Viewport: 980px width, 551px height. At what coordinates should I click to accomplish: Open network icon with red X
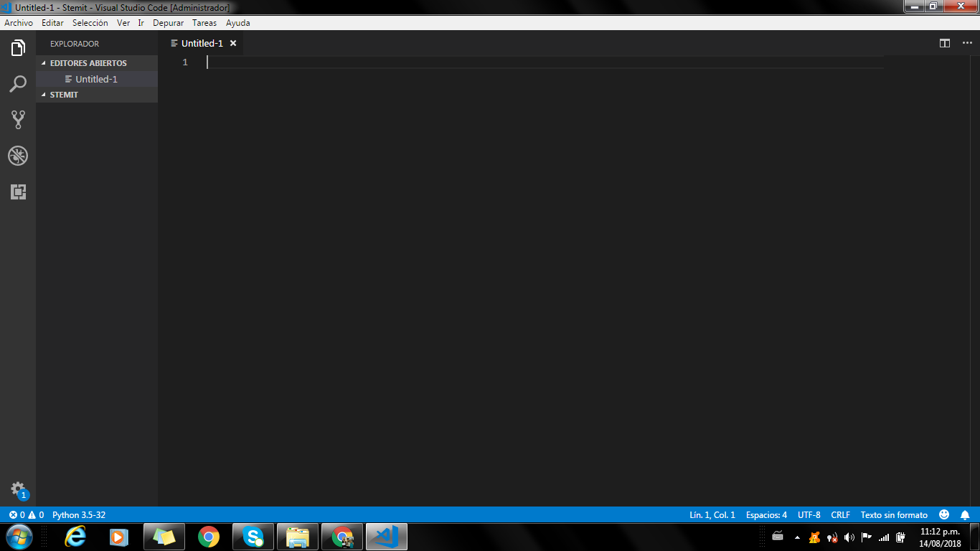click(x=832, y=537)
